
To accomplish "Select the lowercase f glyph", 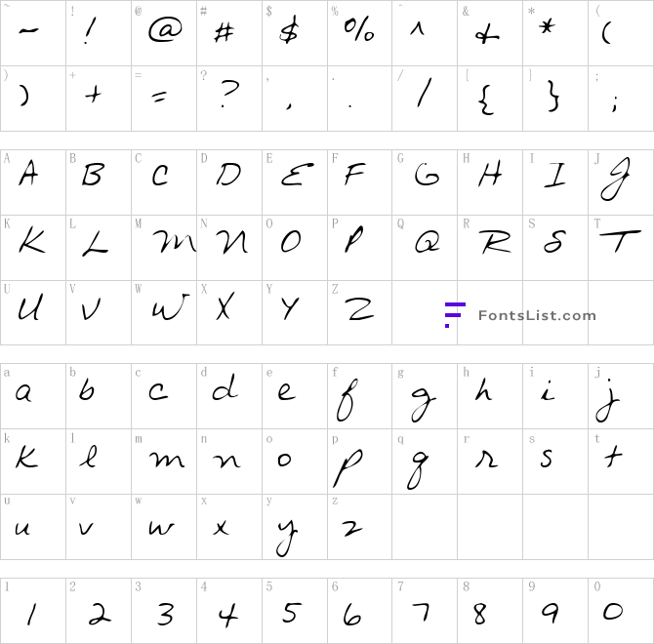I will [347, 400].
